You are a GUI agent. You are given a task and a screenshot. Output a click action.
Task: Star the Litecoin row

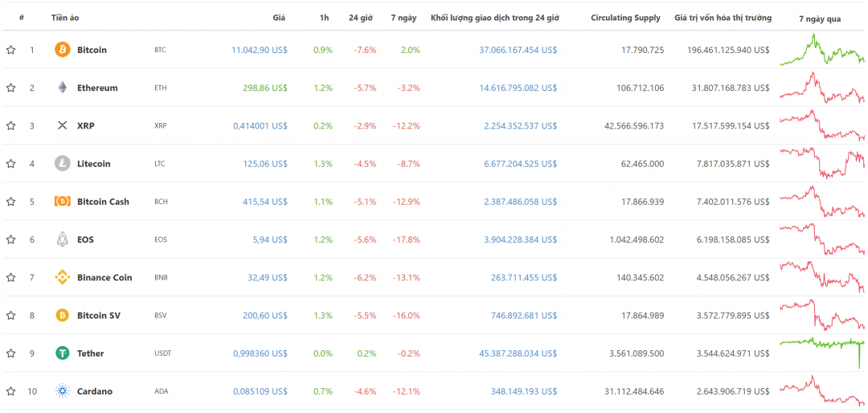point(10,163)
